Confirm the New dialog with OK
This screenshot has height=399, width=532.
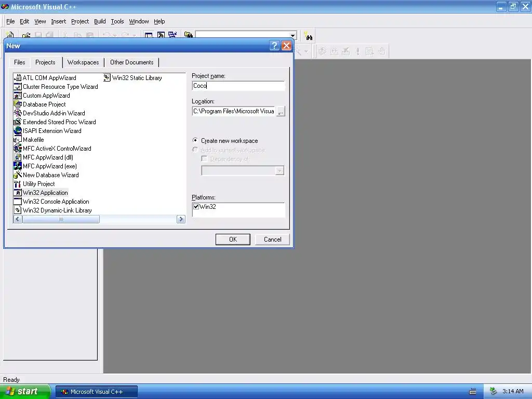233,239
